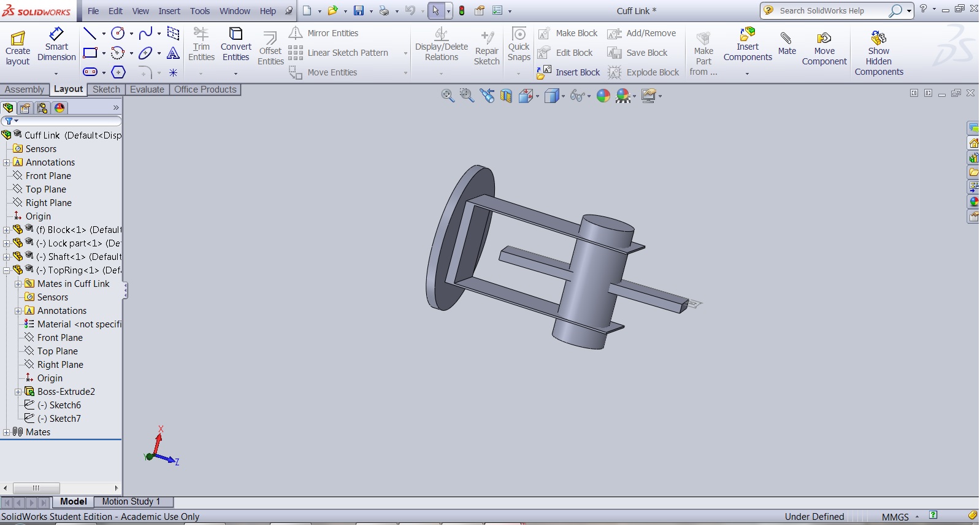Open the DisplayManager tab

(x=59, y=108)
